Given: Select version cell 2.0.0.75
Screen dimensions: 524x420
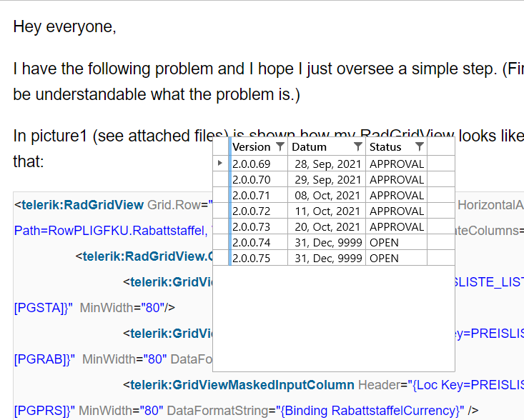Looking at the screenshot, I should [x=252, y=258].
